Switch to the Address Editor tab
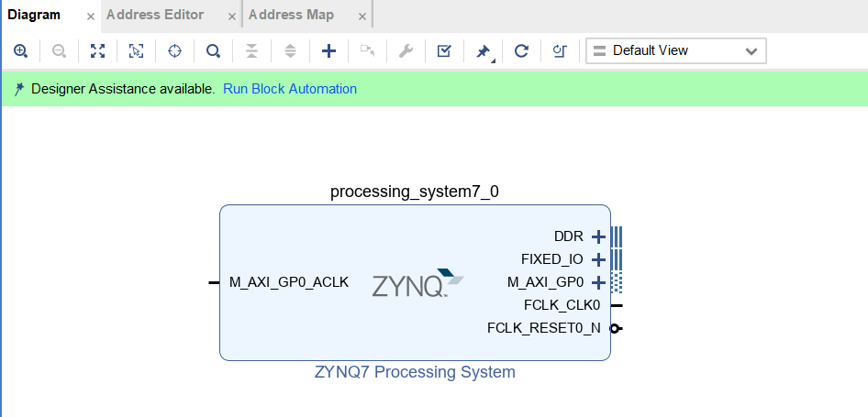 [x=155, y=15]
